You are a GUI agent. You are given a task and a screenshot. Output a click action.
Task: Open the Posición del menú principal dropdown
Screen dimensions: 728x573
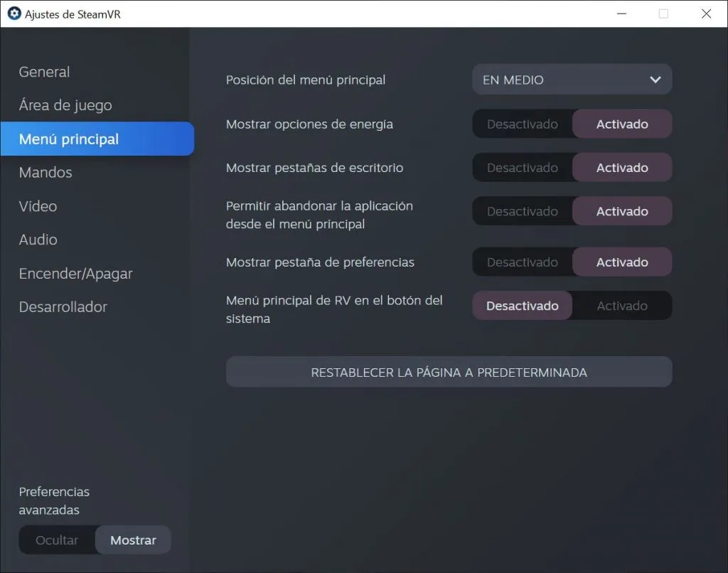572,80
